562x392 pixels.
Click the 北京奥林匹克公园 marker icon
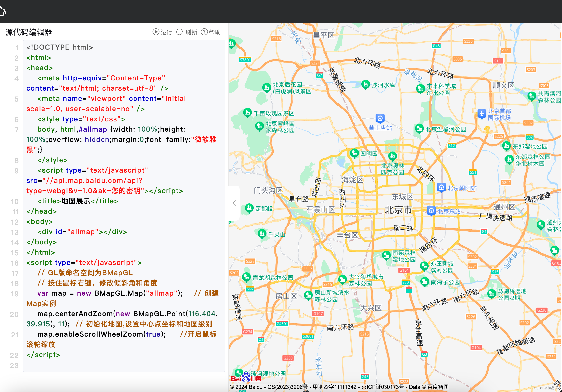[393, 156]
